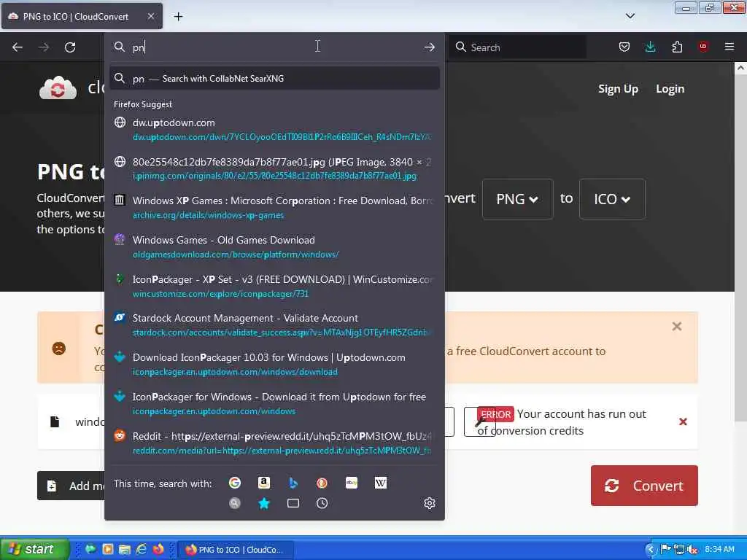Click the Go arrow in address bar

point(429,47)
